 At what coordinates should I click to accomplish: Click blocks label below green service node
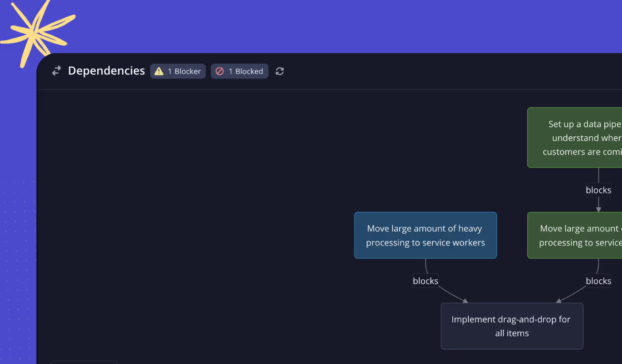pyautogui.click(x=598, y=281)
